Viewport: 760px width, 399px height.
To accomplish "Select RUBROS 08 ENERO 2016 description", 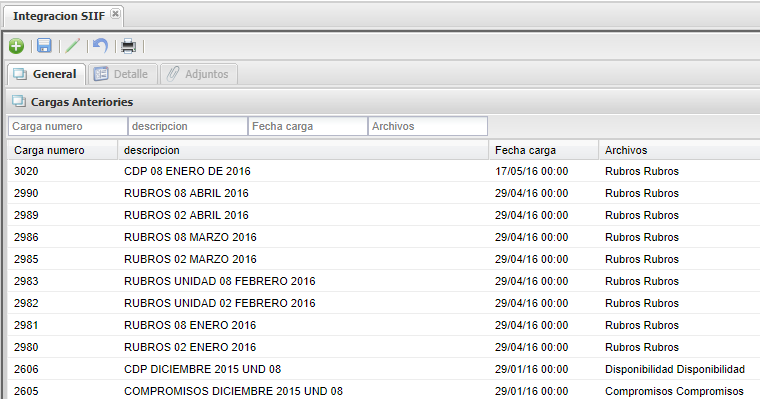I will (190, 325).
